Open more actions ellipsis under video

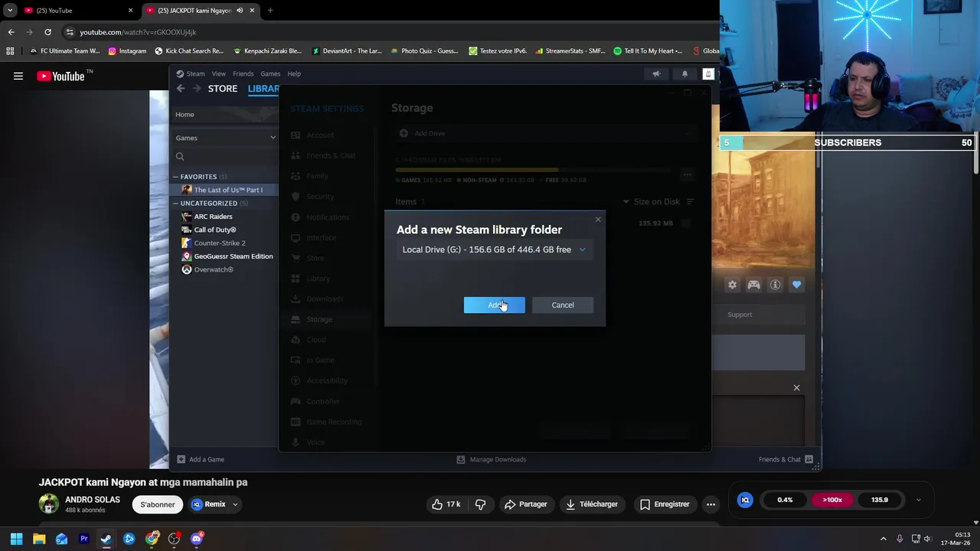click(x=710, y=504)
